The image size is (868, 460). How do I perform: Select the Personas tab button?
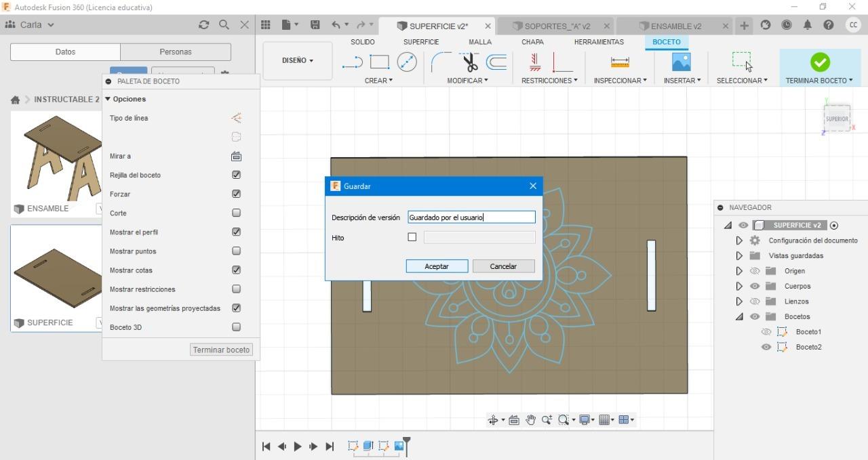pyautogui.click(x=176, y=51)
